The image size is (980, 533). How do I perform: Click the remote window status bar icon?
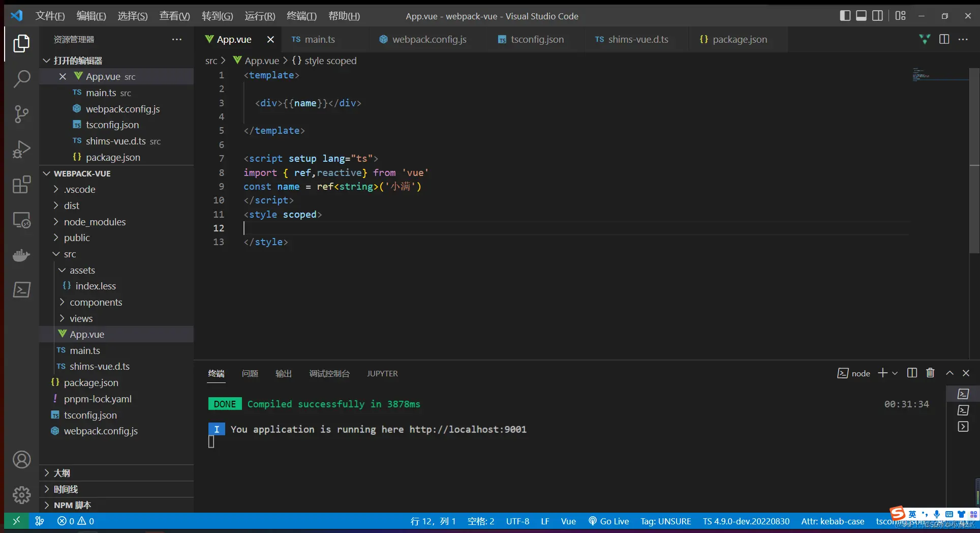pos(16,521)
